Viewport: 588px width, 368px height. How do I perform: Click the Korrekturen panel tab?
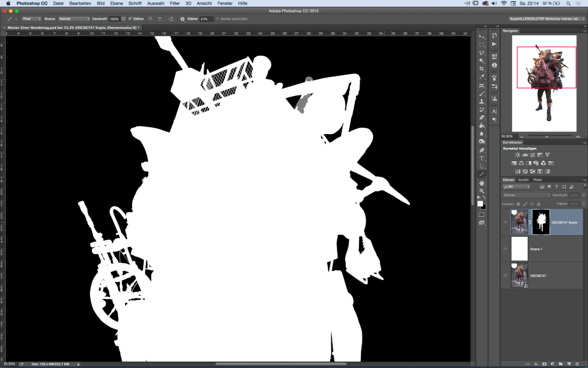[512, 143]
